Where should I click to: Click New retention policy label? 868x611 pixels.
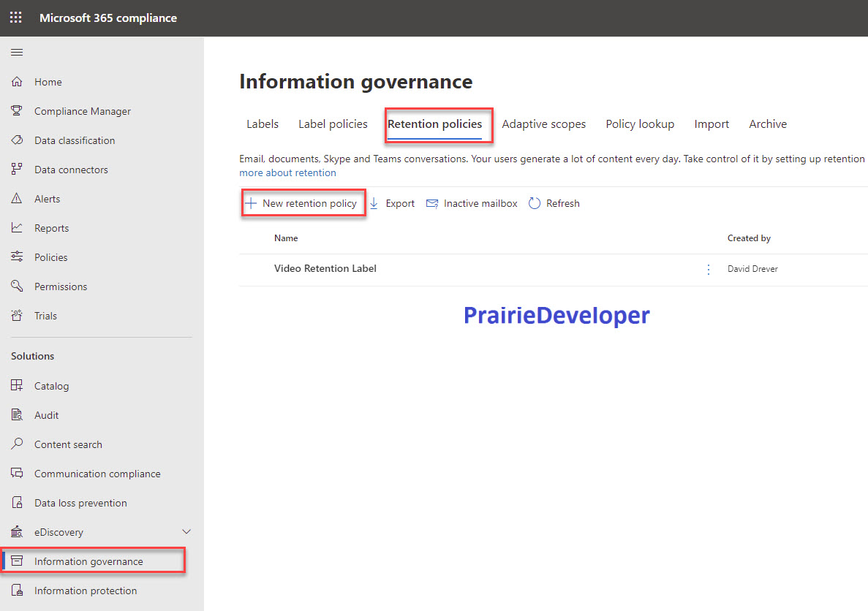pos(309,203)
